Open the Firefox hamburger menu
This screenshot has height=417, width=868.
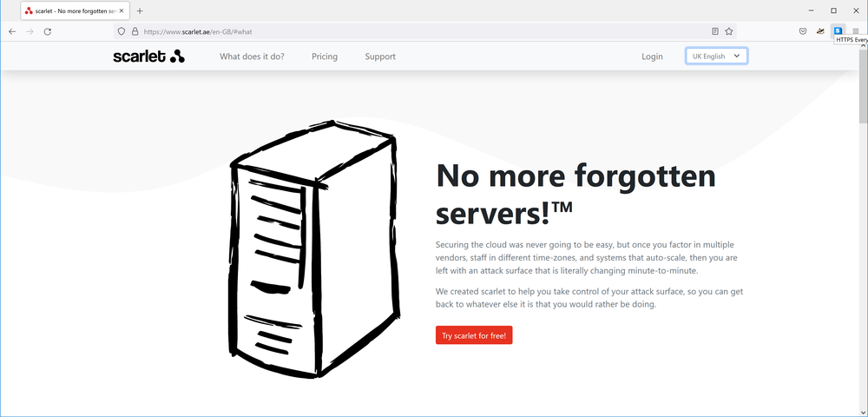[856, 31]
